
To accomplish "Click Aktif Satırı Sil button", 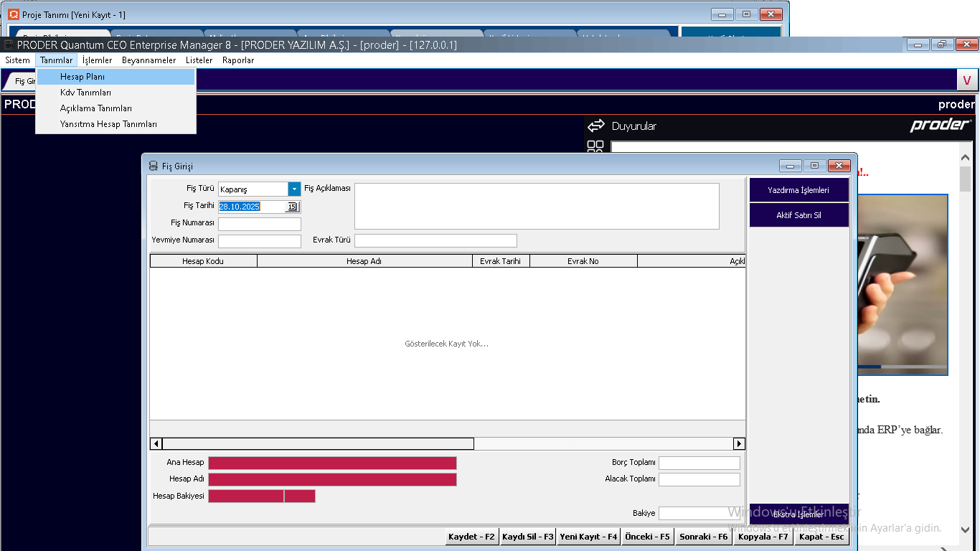I will (798, 215).
